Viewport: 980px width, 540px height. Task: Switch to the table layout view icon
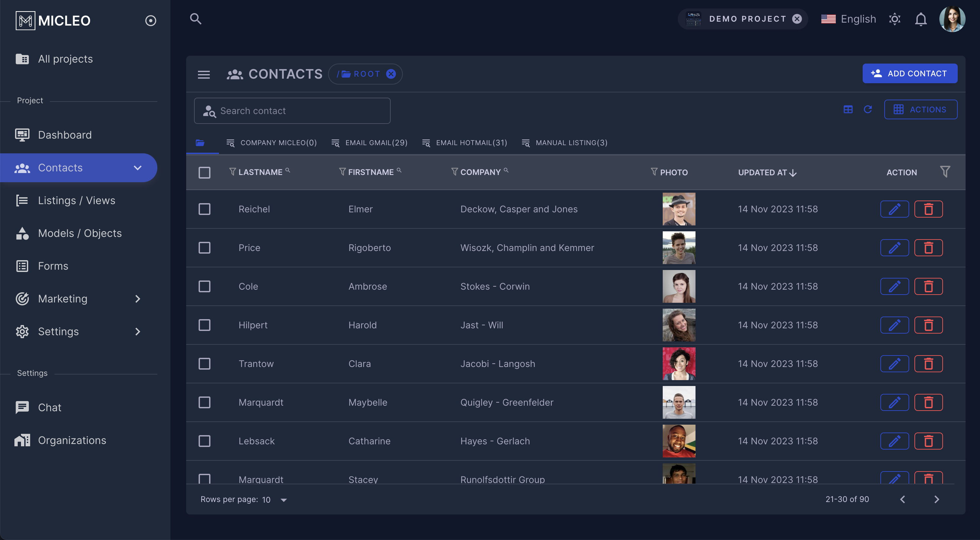pos(848,109)
